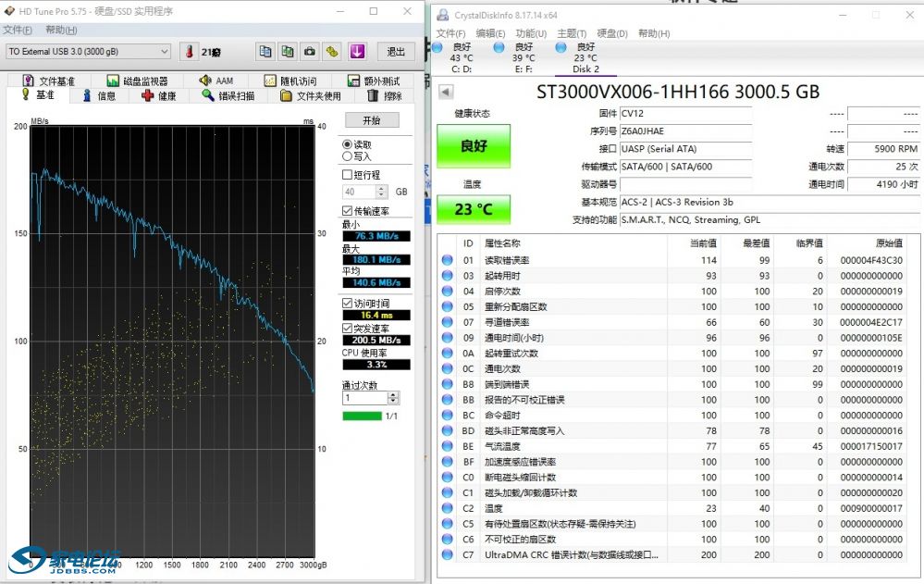The height and width of the screenshot is (584, 924).
Task: Open CrystalDiskInfo 帮助(H) menu
Action: [654, 33]
